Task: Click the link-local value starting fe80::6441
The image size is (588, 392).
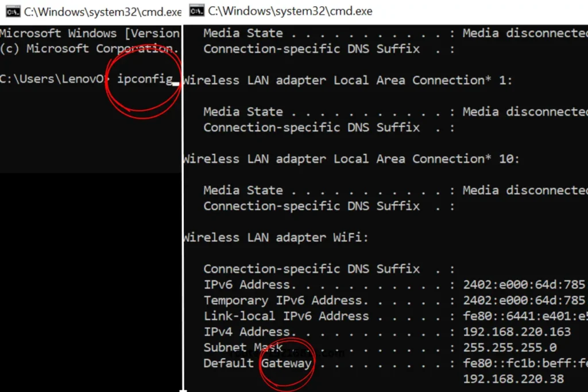Action: pos(525,316)
